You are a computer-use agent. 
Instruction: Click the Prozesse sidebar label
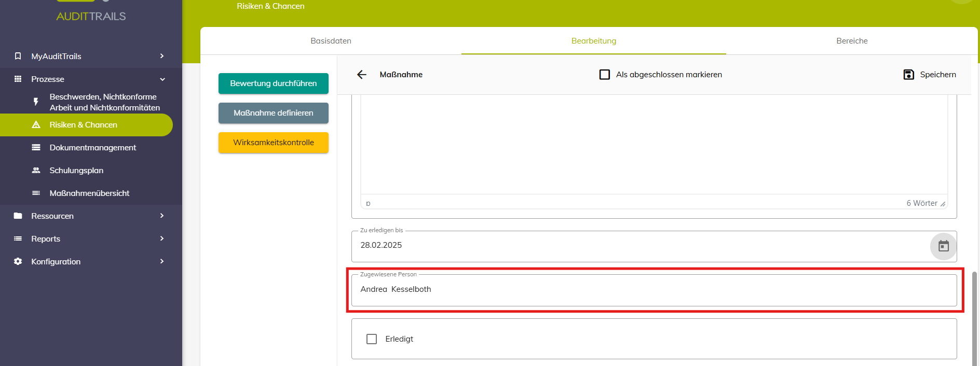click(48, 79)
